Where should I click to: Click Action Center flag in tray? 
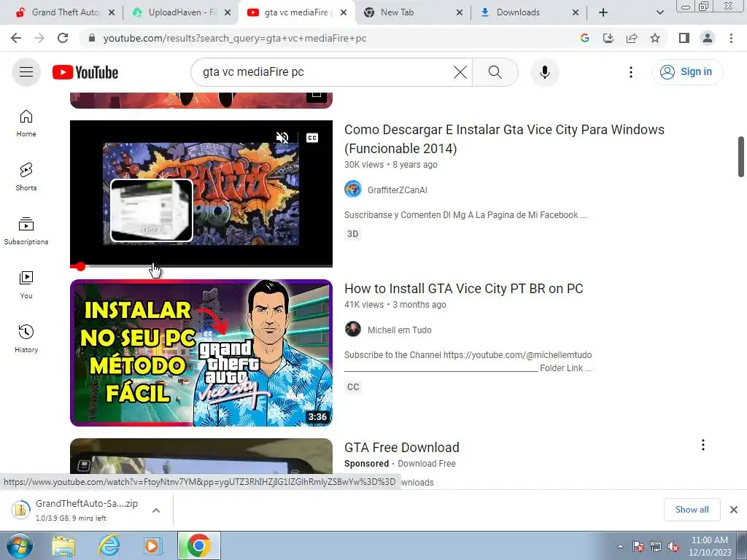(x=638, y=547)
